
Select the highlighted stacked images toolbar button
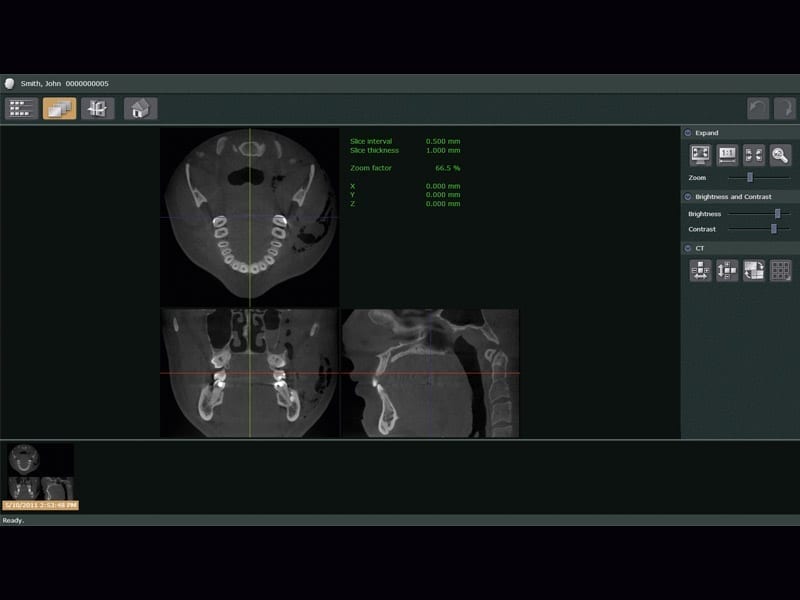pos(59,109)
